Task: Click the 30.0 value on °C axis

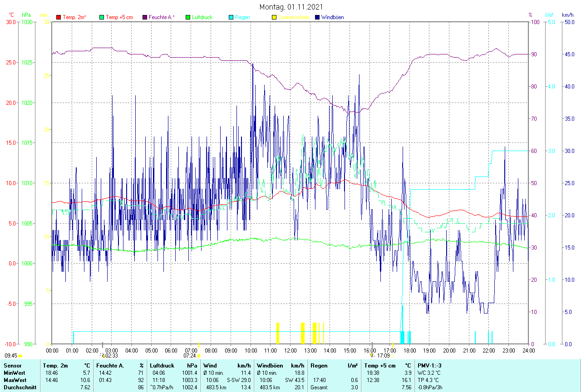Action: coord(10,22)
